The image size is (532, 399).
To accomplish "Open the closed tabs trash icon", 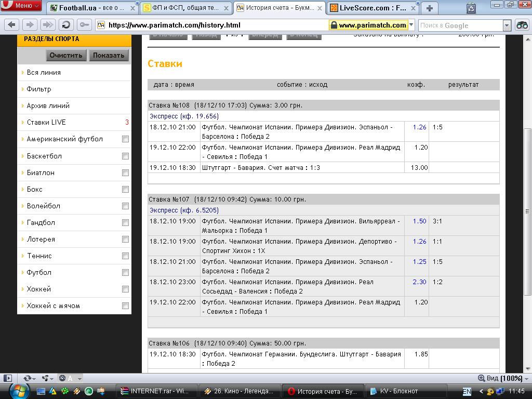I will [471, 8].
